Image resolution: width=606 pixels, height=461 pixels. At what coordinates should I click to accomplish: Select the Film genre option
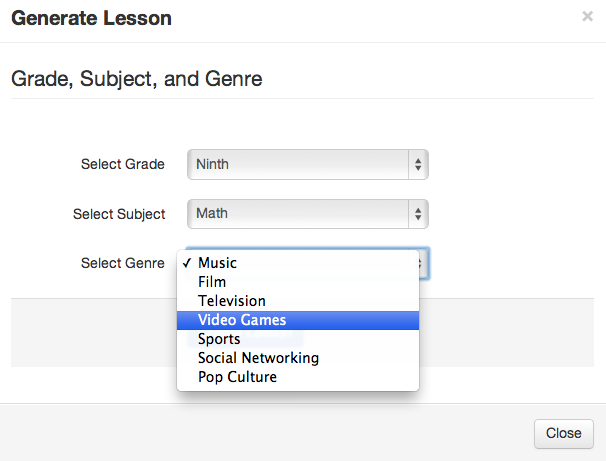(x=212, y=282)
